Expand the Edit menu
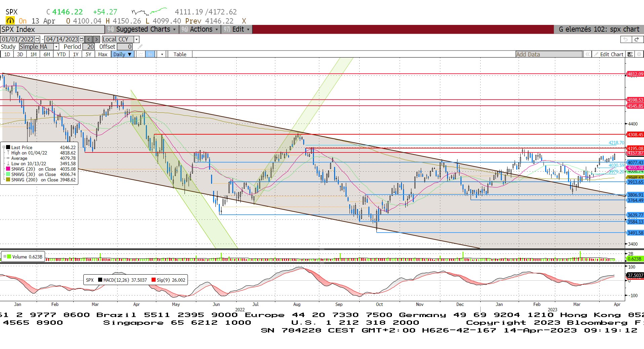 click(x=237, y=29)
